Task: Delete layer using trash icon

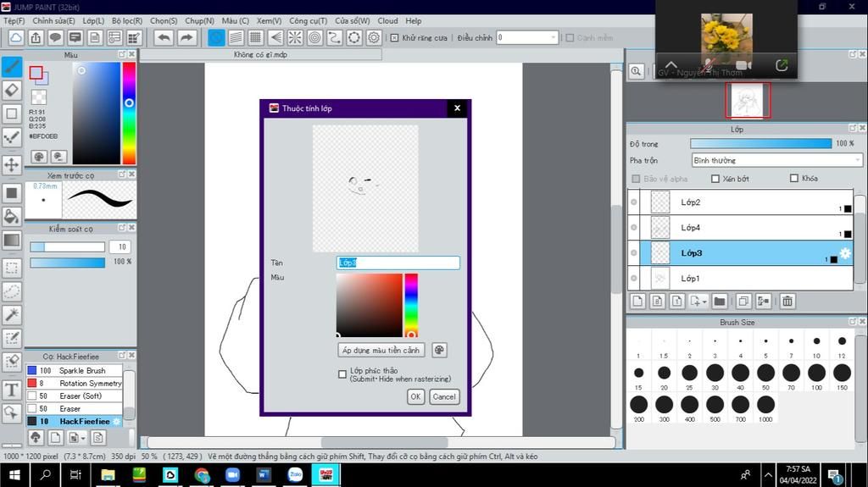Action: pos(787,301)
